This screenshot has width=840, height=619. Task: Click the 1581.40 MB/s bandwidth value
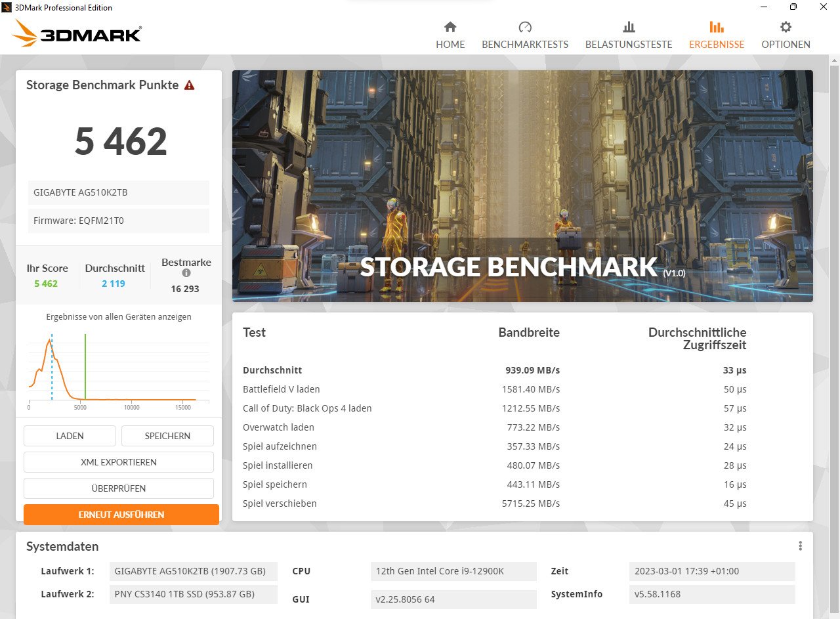[531, 389]
